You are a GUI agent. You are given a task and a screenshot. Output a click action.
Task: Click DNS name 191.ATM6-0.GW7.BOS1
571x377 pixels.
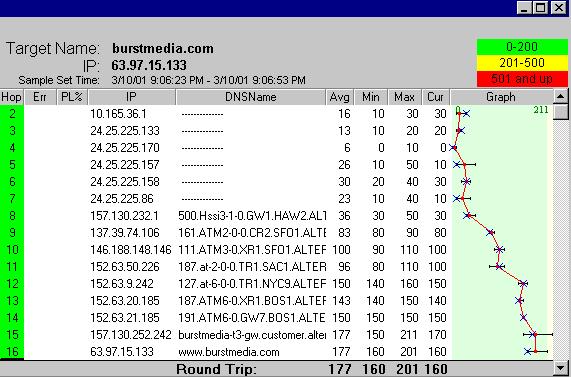252,318
